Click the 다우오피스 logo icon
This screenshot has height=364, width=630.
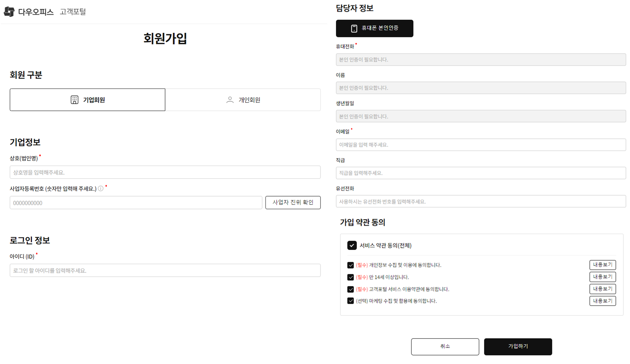click(x=9, y=12)
